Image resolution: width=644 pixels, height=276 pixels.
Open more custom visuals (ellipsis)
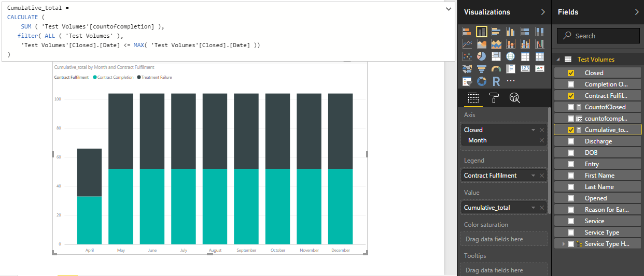(x=511, y=81)
